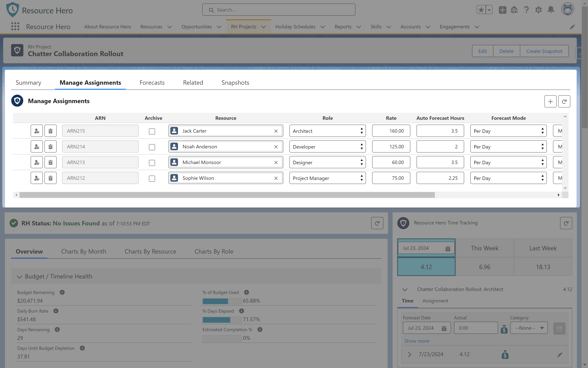
Task: Select This Week time column
Action: (x=484, y=248)
